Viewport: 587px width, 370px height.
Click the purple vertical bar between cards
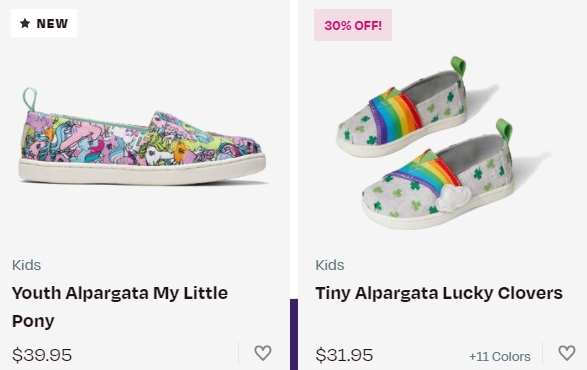[x=294, y=334]
